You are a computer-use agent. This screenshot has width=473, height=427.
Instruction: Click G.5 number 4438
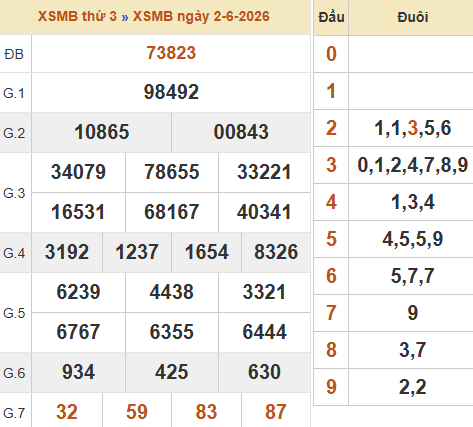tap(172, 292)
